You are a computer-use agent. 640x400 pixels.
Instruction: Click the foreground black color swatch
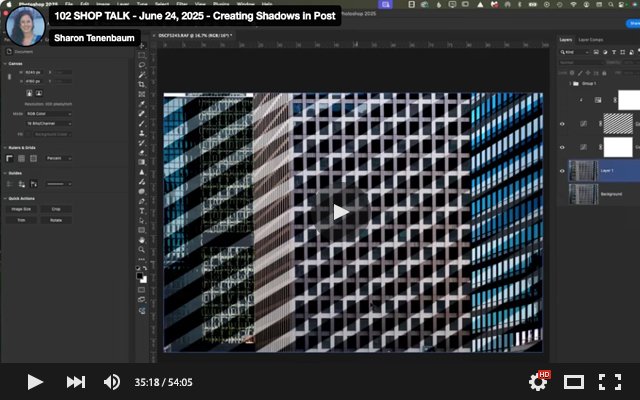point(140,276)
